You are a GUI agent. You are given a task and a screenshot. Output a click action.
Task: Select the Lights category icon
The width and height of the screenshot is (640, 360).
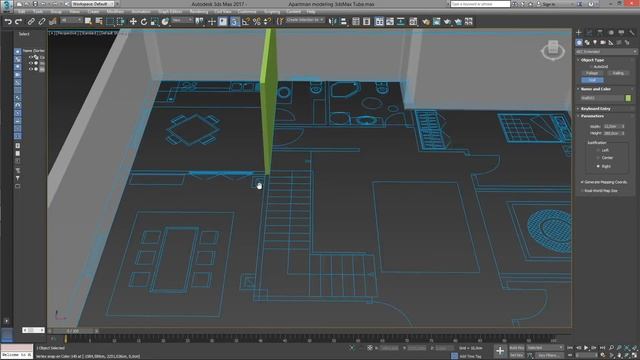595,42
